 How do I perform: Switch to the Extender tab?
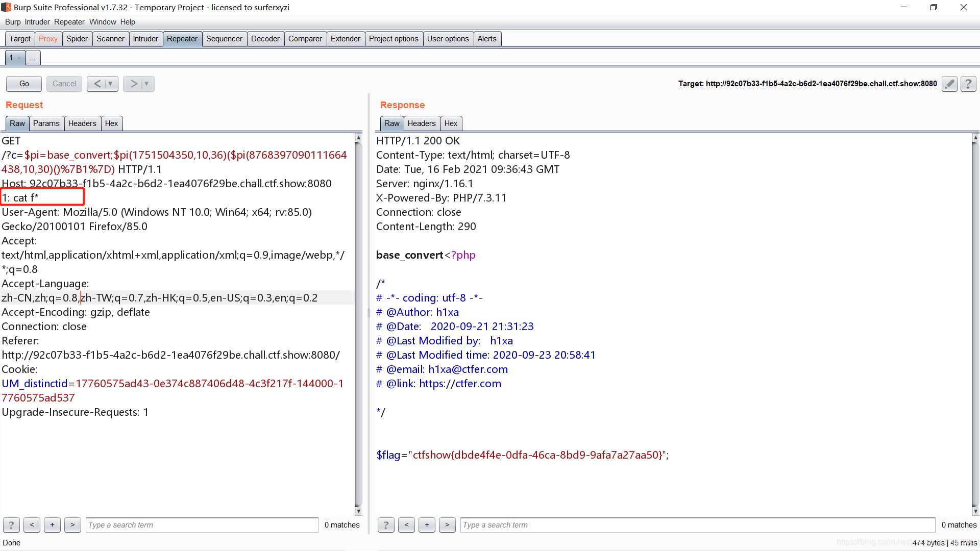click(x=346, y=39)
